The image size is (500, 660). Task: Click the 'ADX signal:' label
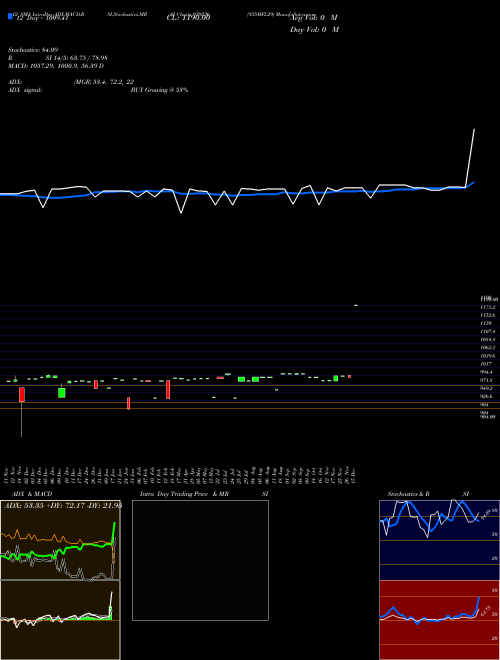pyautogui.click(x=25, y=90)
